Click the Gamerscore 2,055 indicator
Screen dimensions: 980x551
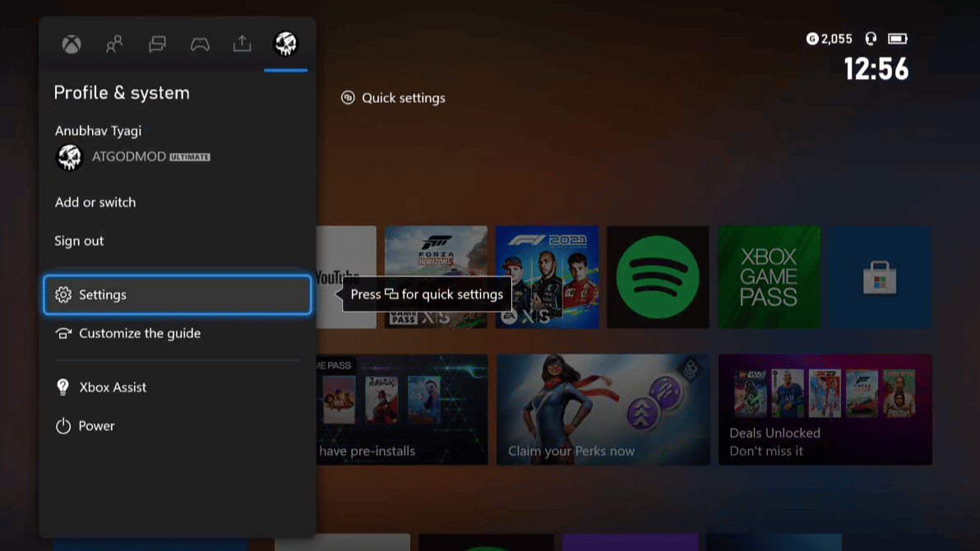pyautogui.click(x=829, y=39)
